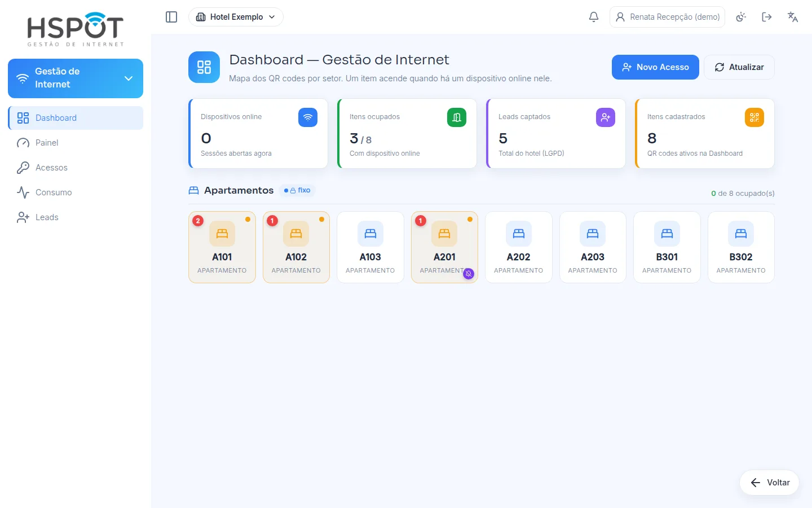812x508 pixels.
Task: Click the Apartamentos bed icon heading
Action: click(x=194, y=191)
